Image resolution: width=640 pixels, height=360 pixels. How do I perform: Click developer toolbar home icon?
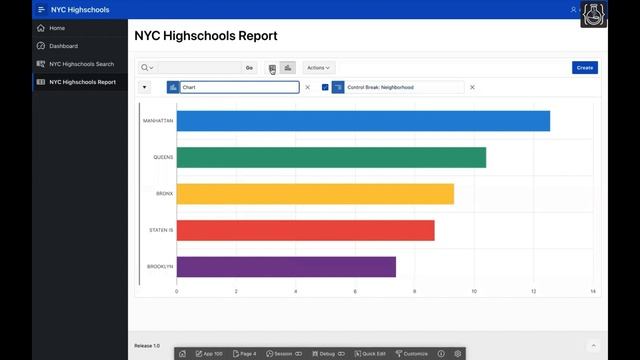[182, 354]
